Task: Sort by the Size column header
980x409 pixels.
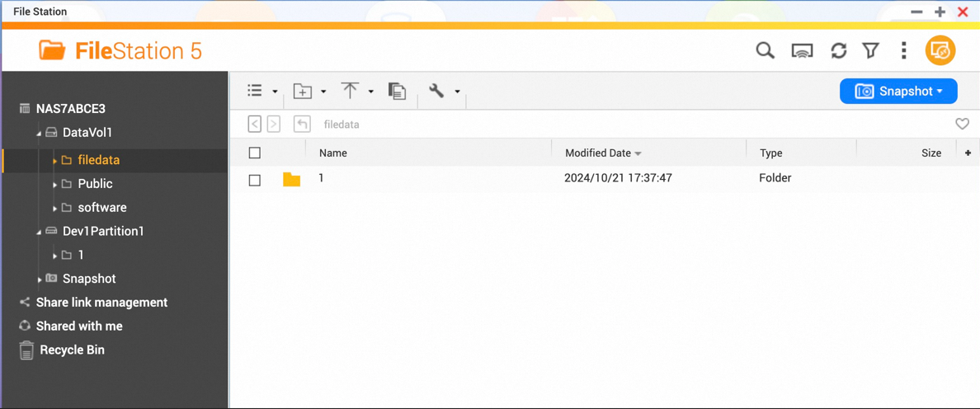Action: pos(931,153)
